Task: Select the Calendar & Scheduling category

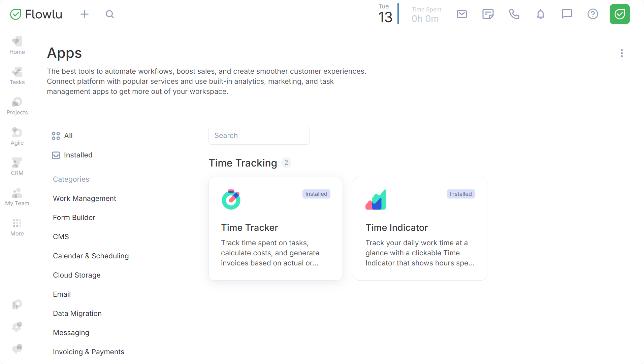Action: [x=91, y=256]
